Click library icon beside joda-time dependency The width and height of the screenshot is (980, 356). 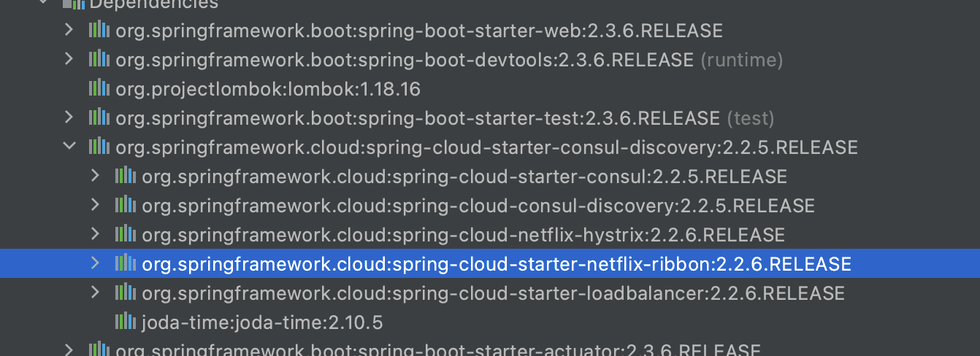(125, 322)
